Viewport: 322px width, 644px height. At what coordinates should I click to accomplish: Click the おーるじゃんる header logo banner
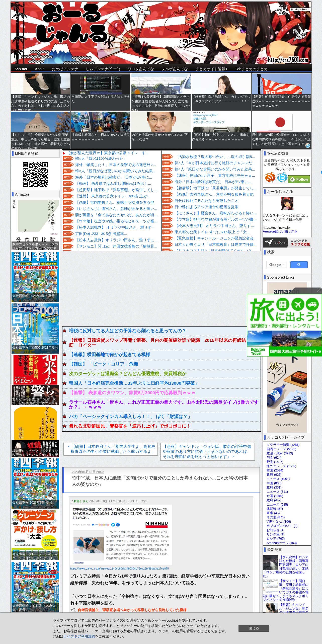pyautogui.click(x=161, y=33)
